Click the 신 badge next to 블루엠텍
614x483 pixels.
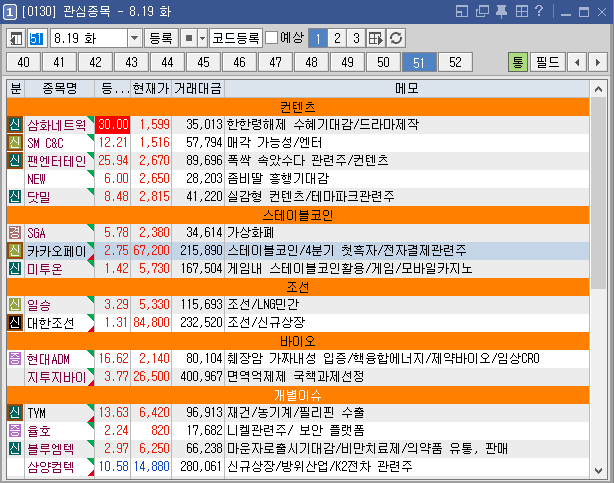15,449
